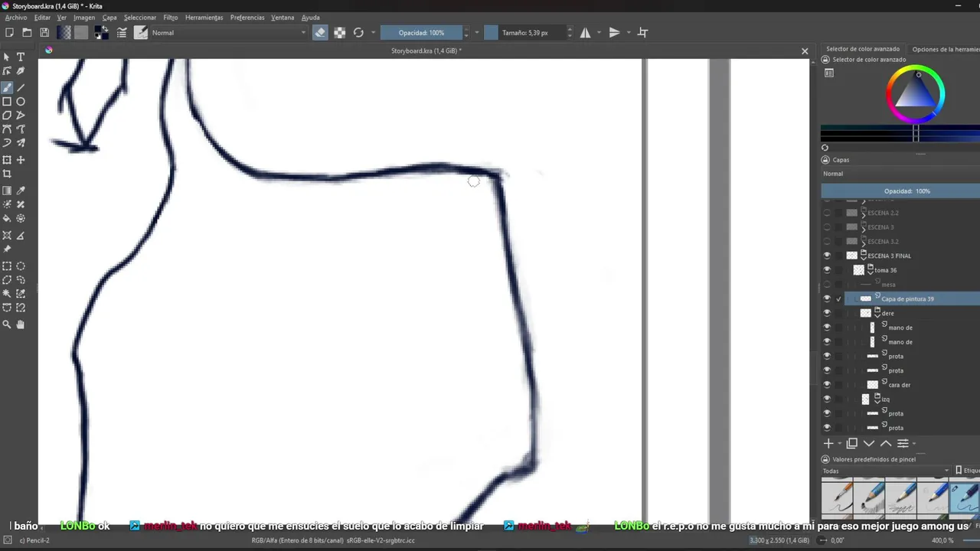The height and width of the screenshot is (551, 980).
Task: Toggle horizontal mirror tool
Action: 586,33
